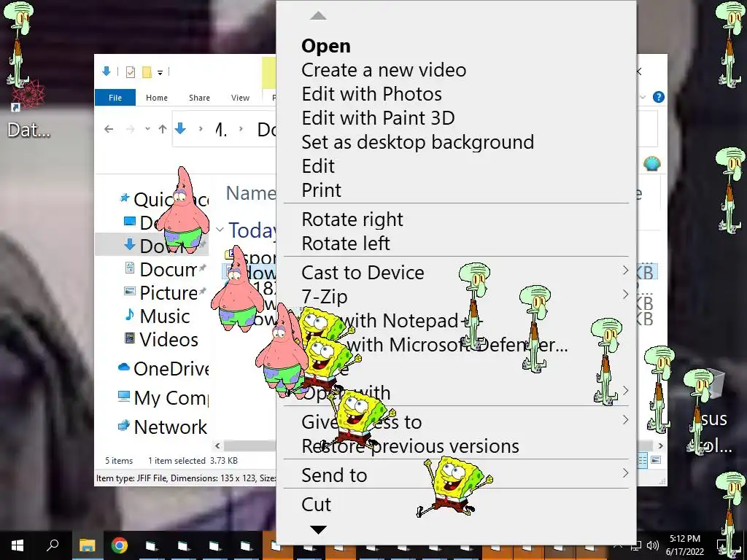The width and height of the screenshot is (747, 560).
Task: Click the menu's scroll-up triangle
Action: [x=318, y=16]
